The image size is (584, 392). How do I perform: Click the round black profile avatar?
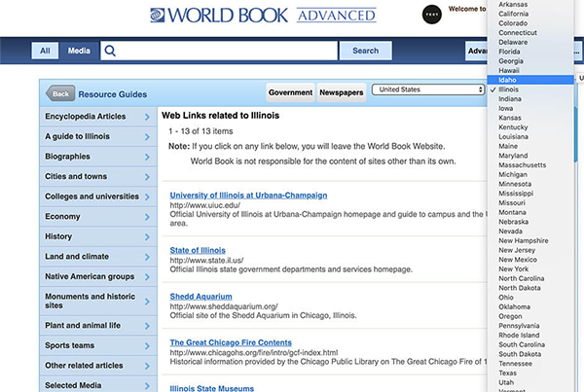431,15
